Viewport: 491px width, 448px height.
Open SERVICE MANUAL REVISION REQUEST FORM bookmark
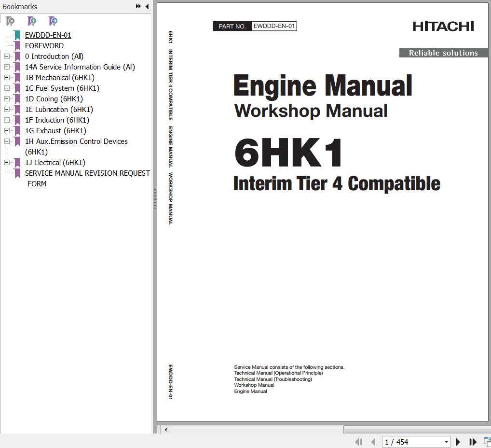point(87,179)
